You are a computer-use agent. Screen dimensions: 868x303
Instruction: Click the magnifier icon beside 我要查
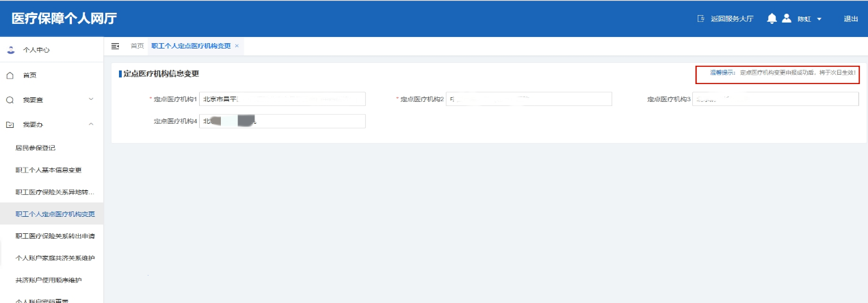10,100
